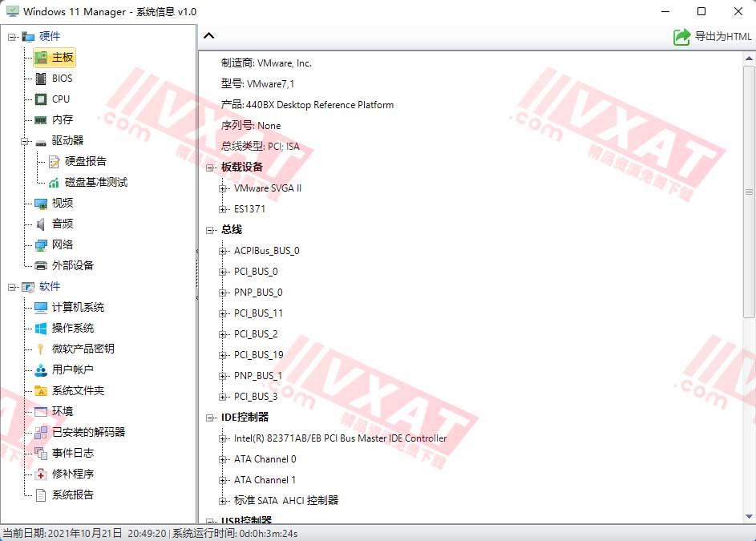Expand the PCI_BUS_19 node
The height and width of the screenshot is (541, 756).
[223, 355]
